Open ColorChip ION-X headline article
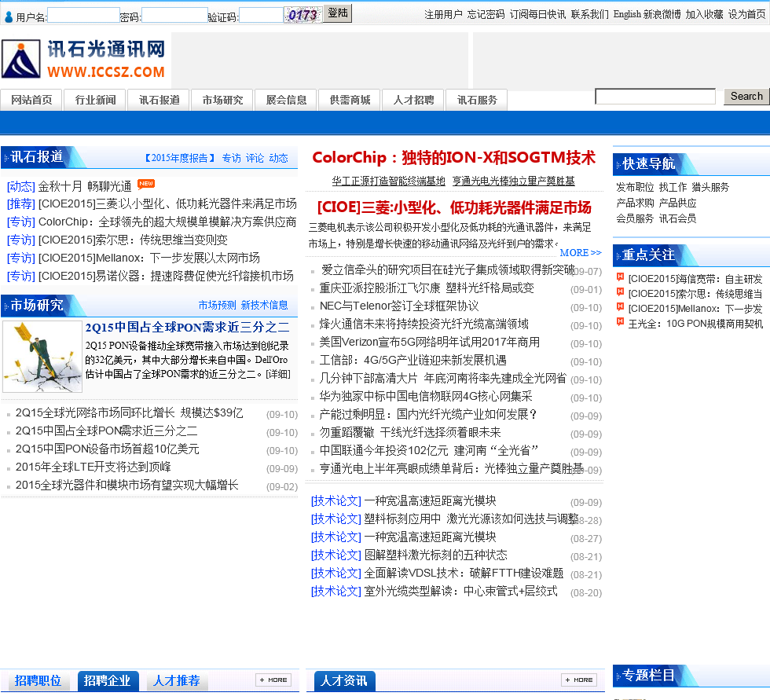 454,158
